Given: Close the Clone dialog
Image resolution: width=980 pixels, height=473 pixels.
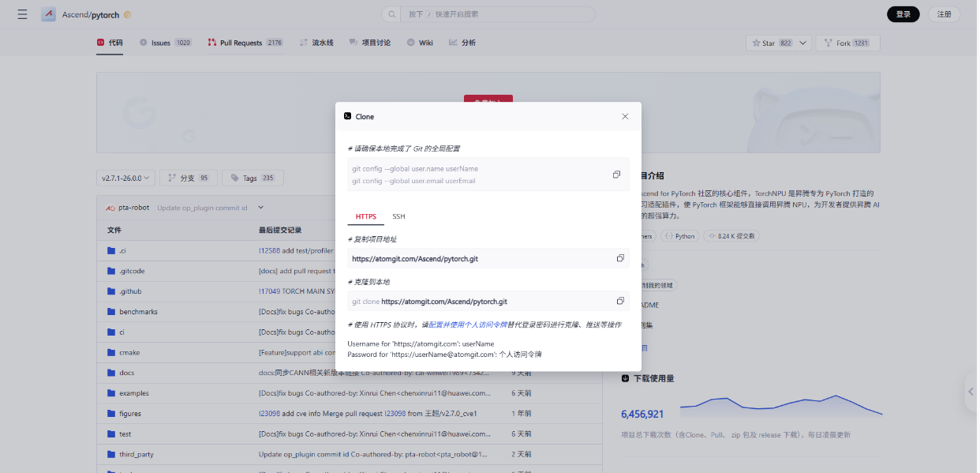Looking at the screenshot, I should [625, 116].
